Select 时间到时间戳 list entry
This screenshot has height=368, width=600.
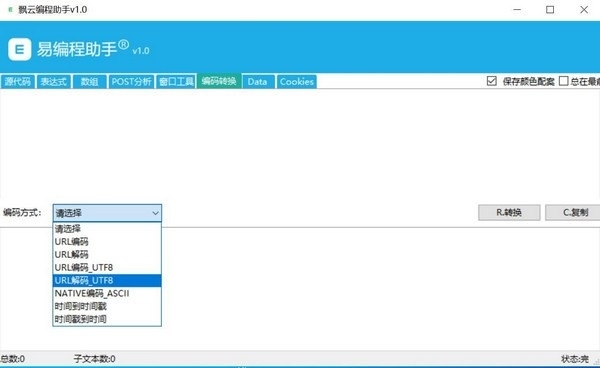[x=107, y=306]
